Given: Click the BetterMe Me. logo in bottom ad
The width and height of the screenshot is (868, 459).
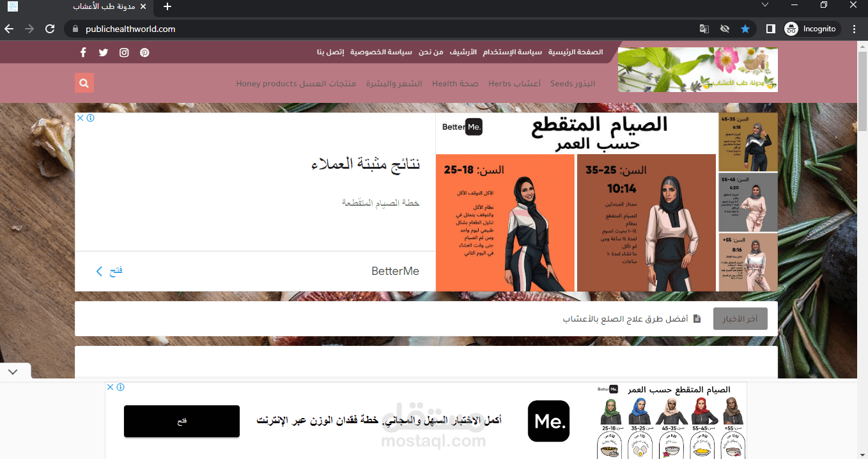Looking at the screenshot, I should tap(548, 421).
